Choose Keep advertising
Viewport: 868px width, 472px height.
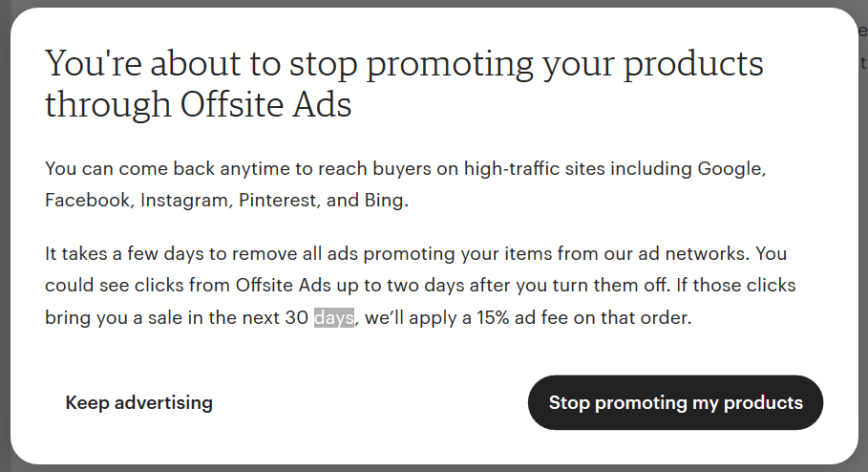point(139,403)
